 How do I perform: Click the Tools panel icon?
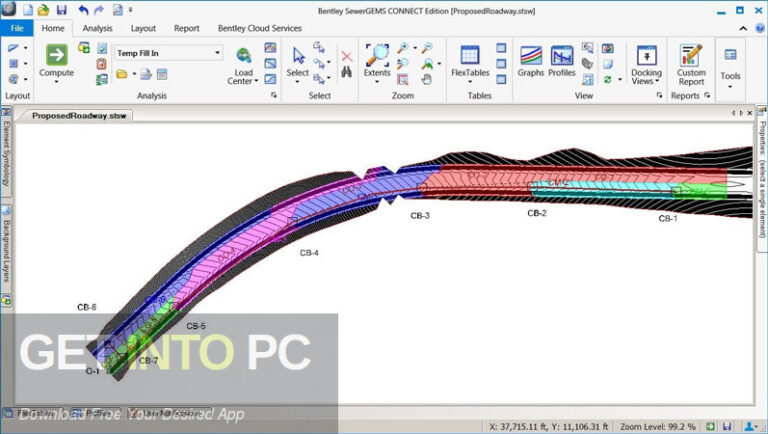click(x=730, y=55)
